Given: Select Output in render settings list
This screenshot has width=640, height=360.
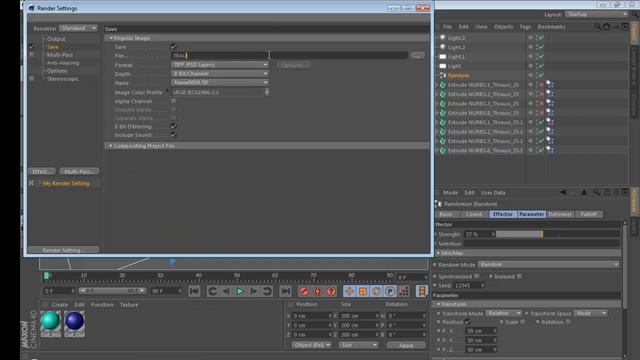Looking at the screenshot, I should click(56, 39).
